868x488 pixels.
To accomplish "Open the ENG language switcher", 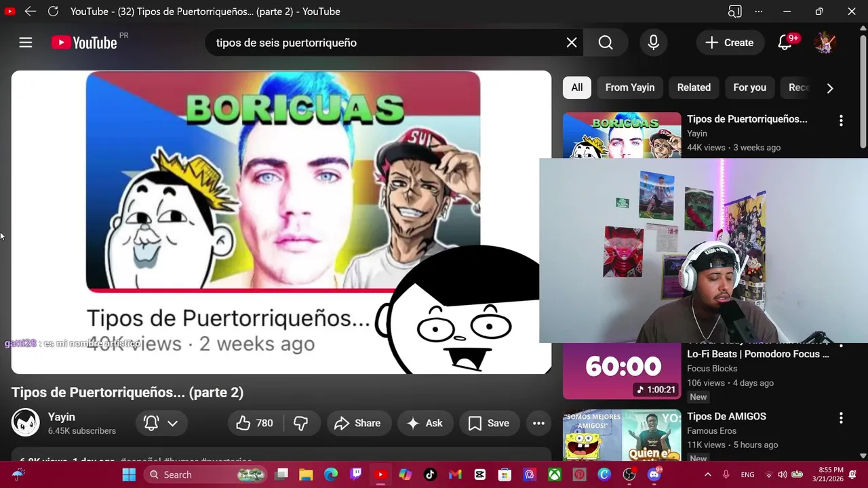I will point(747,474).
